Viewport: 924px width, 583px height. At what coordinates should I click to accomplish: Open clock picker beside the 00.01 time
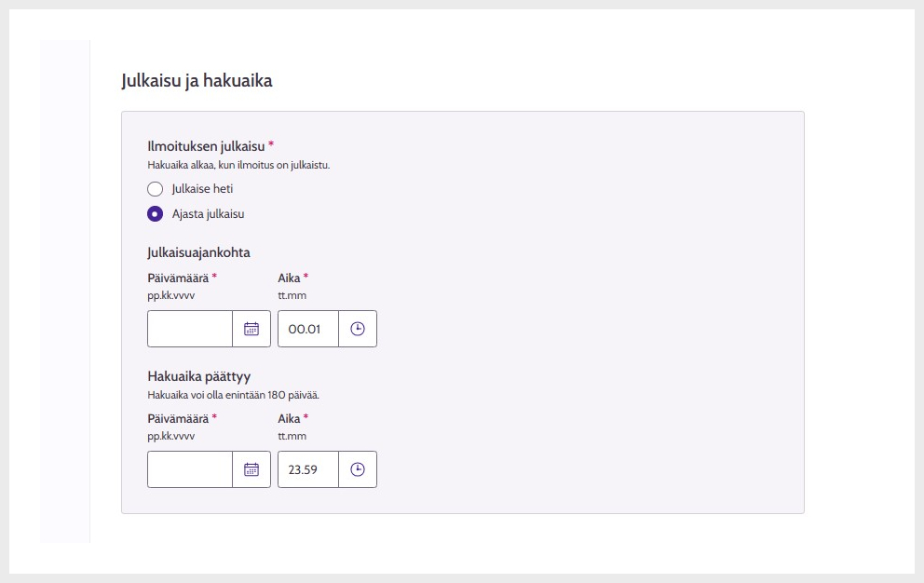tap(358, 329)
